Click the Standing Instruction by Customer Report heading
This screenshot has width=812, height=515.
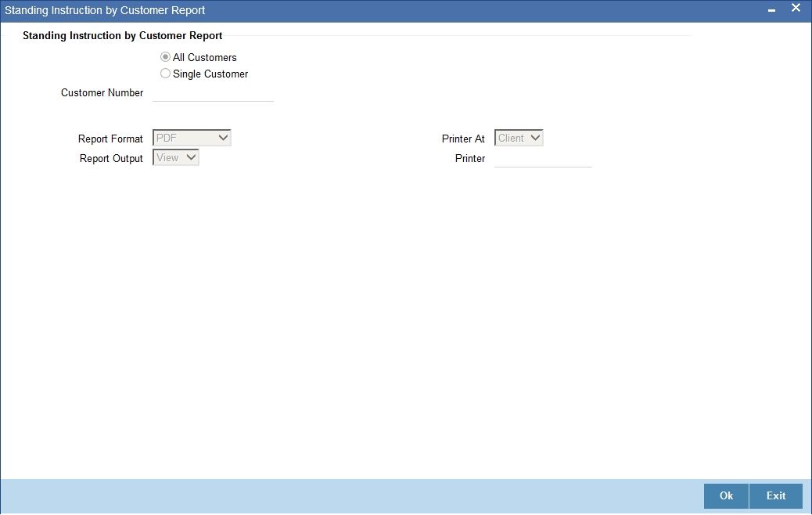123,36
